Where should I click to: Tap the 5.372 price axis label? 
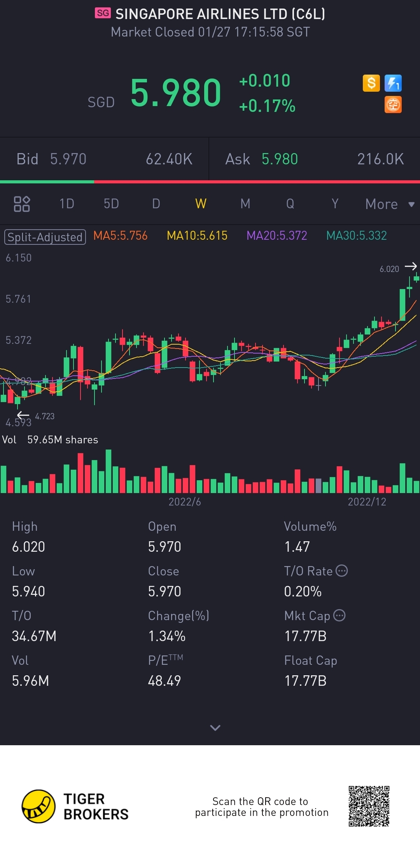(19, 340)
